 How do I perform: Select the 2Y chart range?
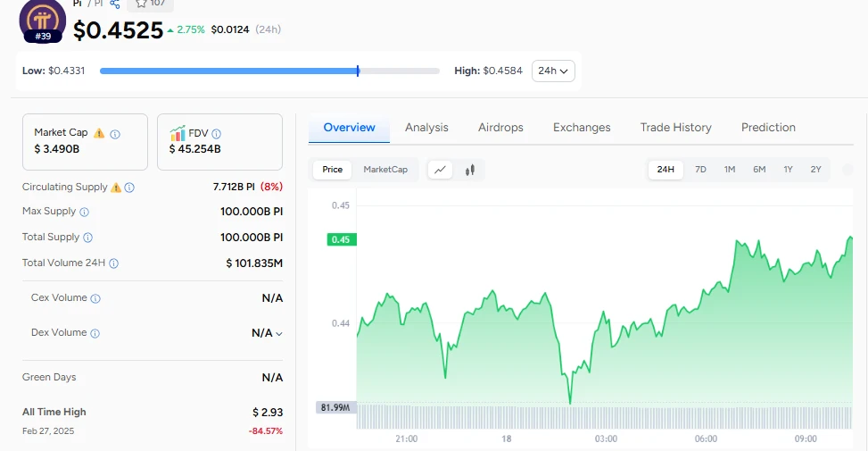click(x=815, y=170)
